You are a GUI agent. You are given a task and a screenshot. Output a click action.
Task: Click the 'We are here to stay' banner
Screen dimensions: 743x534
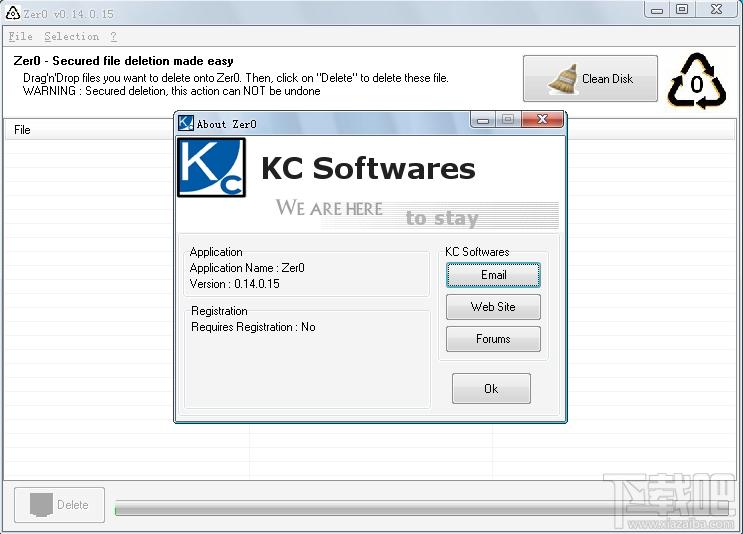click(x=417, y=214)
